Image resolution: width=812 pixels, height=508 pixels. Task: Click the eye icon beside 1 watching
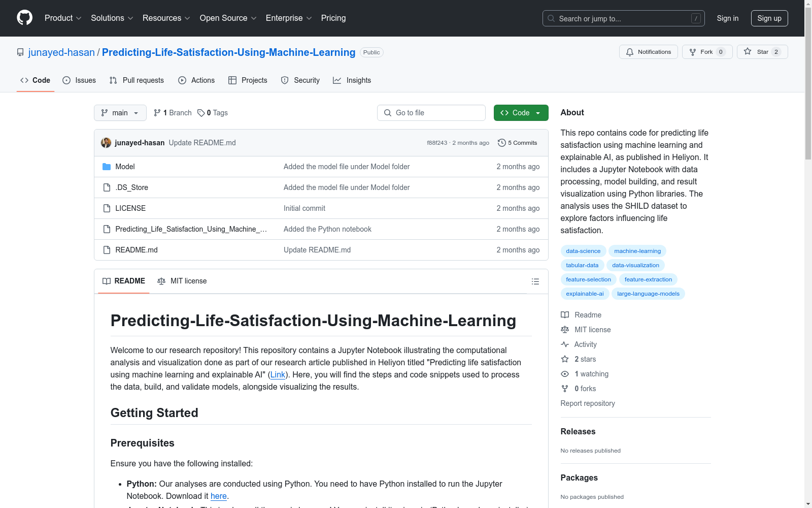pos(565,374)
